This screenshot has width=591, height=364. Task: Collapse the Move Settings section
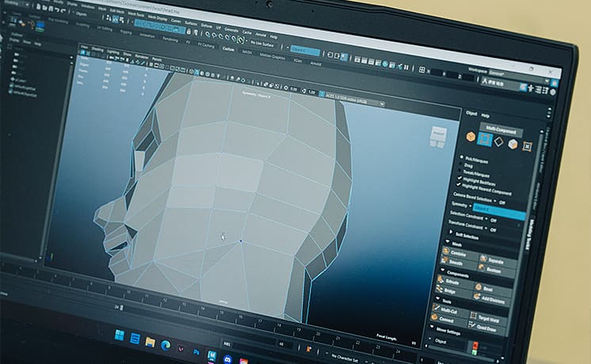click(x=433, y=327)
